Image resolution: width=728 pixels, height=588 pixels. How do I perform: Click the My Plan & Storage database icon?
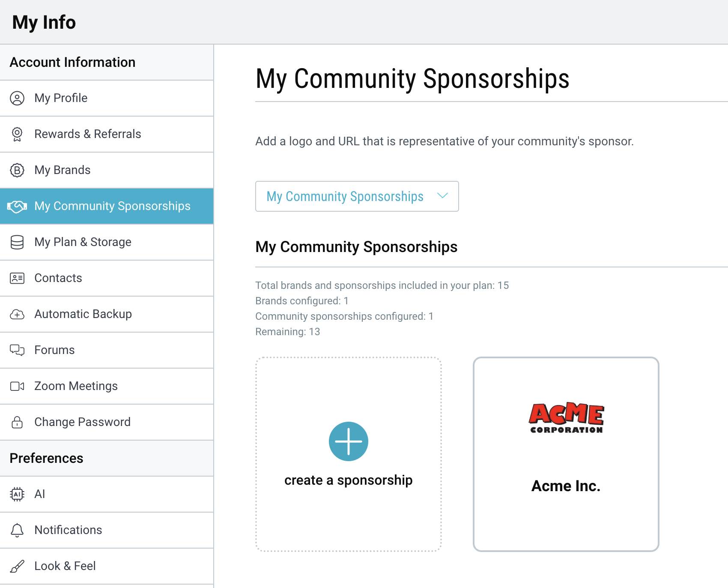(17, 242)
